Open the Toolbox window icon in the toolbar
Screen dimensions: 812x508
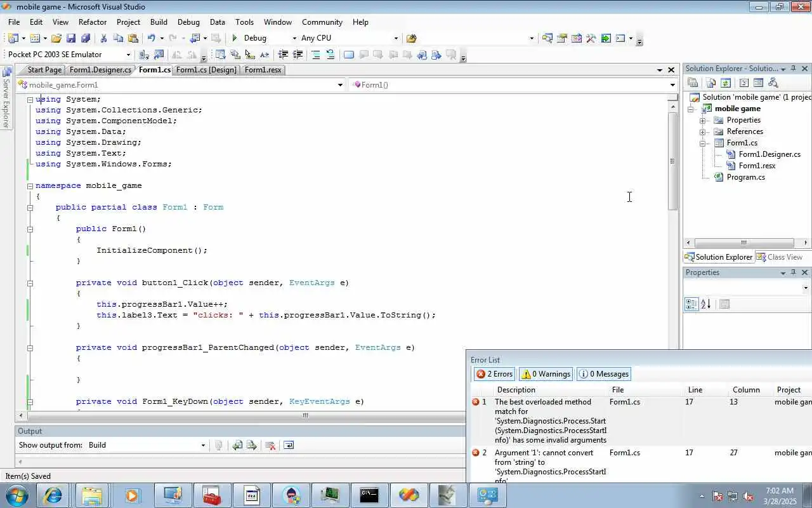tap(591, 38)
